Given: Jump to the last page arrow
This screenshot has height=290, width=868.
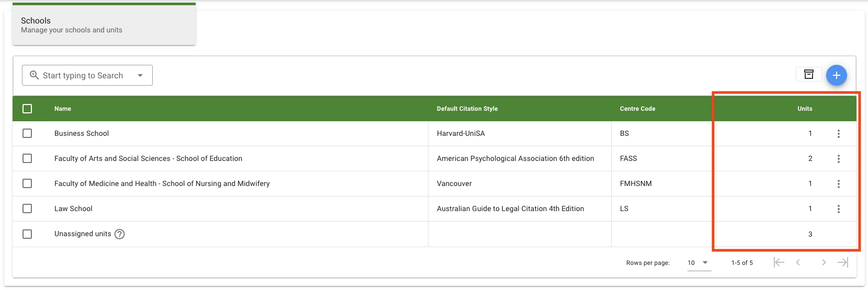Looking at the screenshot, I should pyautogui.click(x=842, y=262).
